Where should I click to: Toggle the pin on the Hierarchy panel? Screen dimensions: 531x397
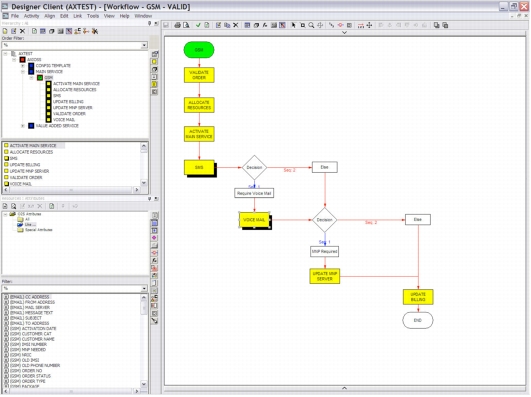tap(150, 23)
